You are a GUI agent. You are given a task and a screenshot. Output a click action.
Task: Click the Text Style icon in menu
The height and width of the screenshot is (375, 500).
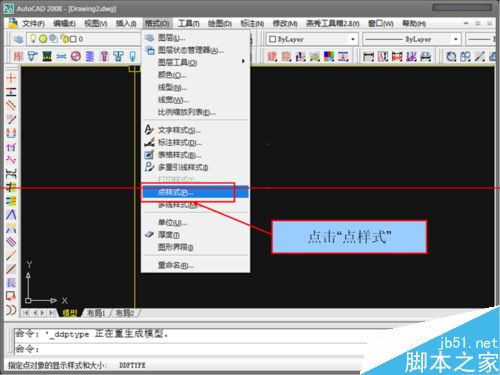149,130
